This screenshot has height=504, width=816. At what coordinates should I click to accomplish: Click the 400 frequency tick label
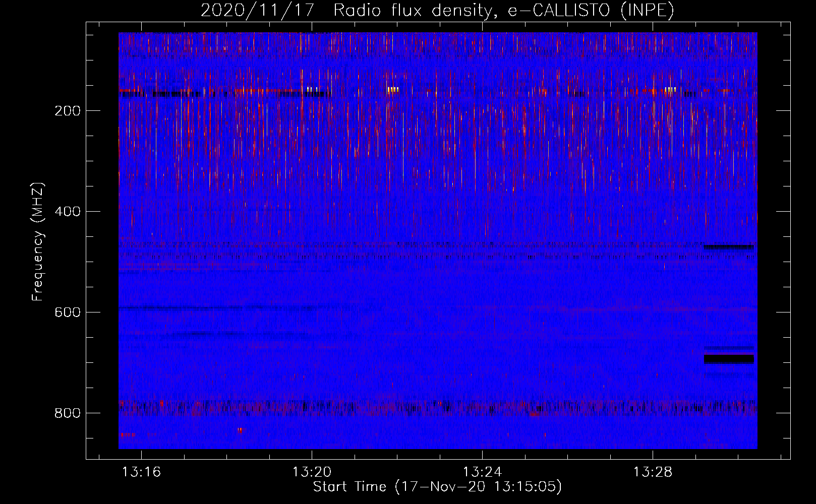click(x=68, y=212)
